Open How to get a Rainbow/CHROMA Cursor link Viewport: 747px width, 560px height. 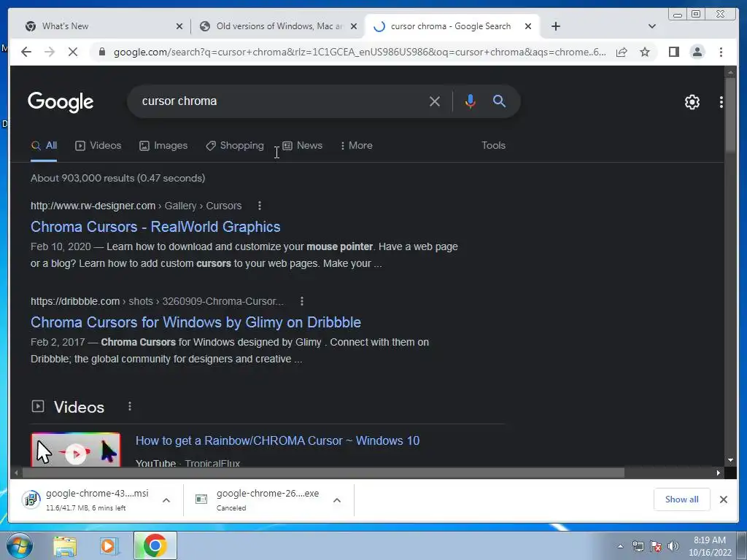pos(277,441)
